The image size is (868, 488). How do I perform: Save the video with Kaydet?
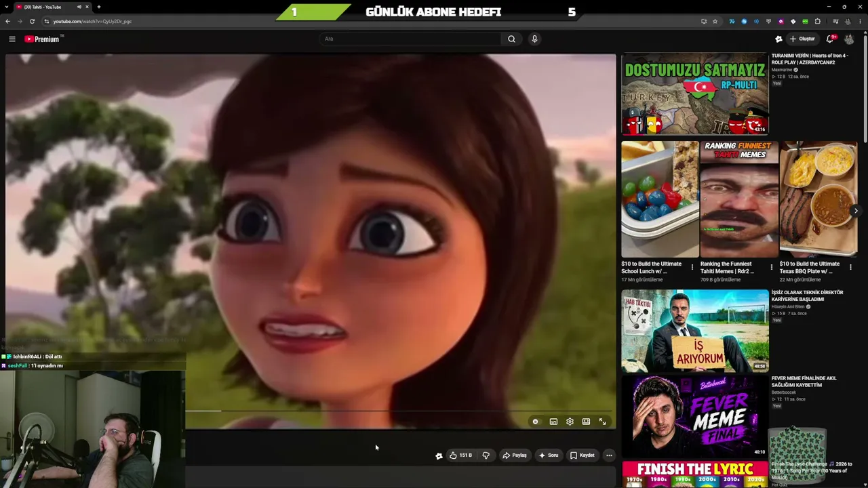click(x=583, y=455)
